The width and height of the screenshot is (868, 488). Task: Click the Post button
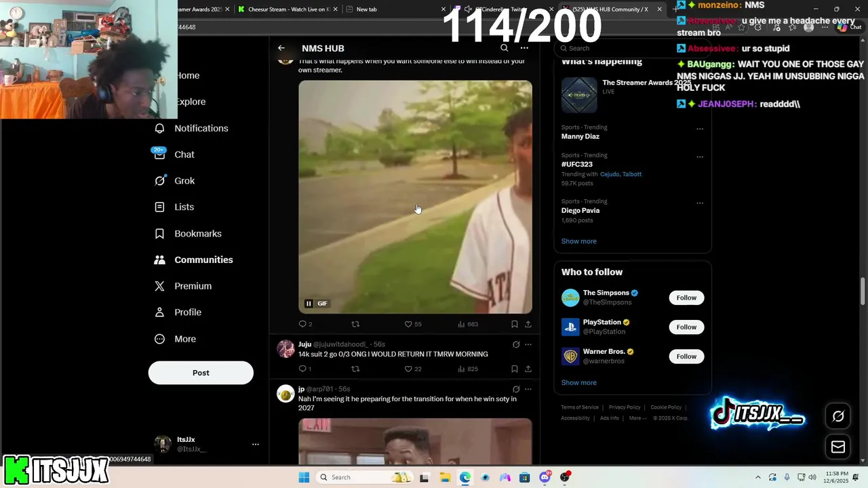[201, 373]
